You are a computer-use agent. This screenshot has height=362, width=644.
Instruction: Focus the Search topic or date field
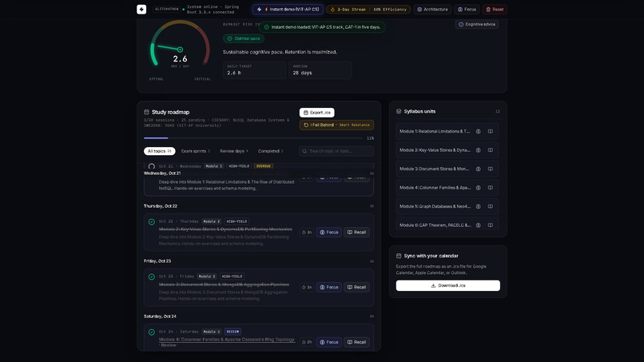tap(336, 151)
